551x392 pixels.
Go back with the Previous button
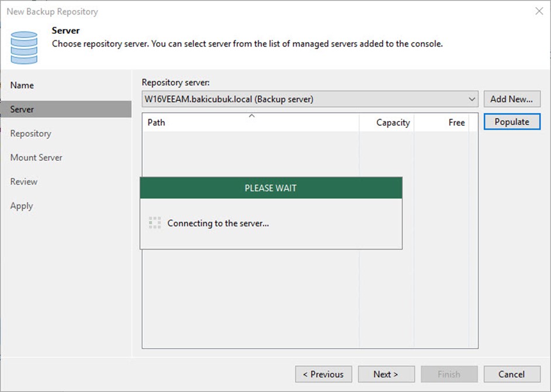point(324,374)
